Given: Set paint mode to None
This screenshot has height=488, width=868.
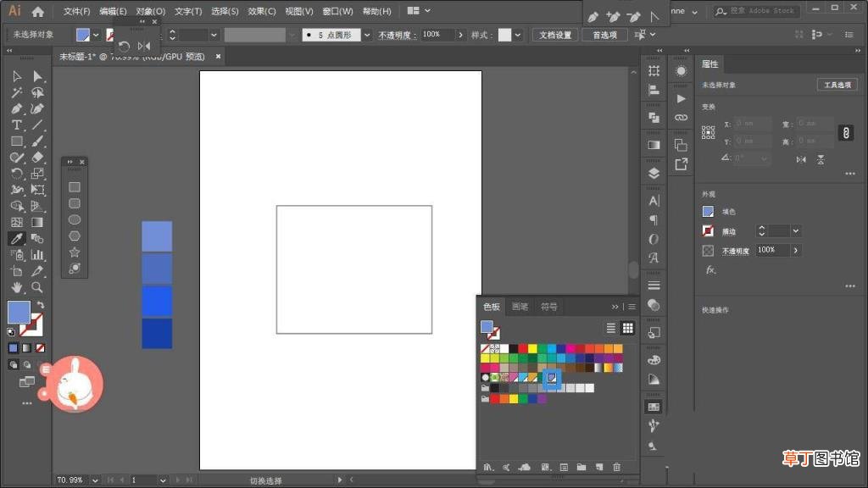Looking at the screenshot, I should [40, 348].
